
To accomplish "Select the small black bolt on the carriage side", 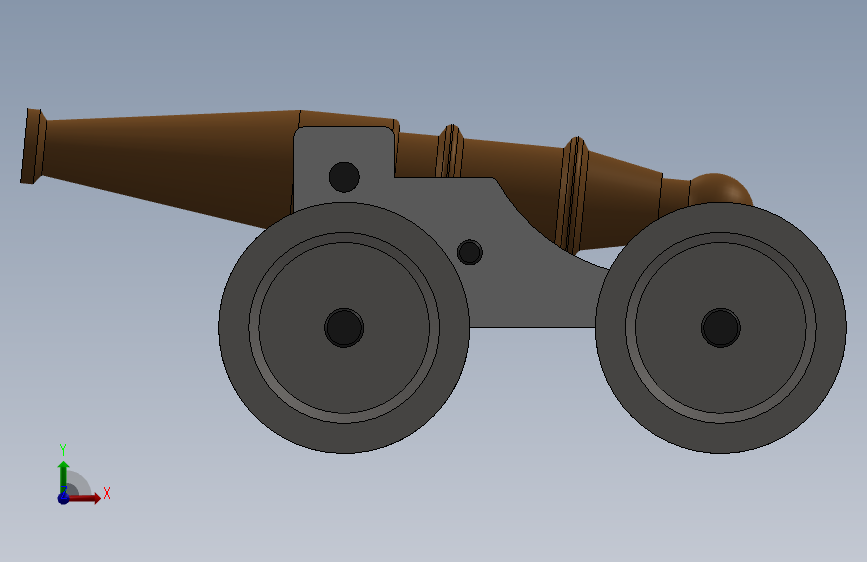I will coord(469,252).
